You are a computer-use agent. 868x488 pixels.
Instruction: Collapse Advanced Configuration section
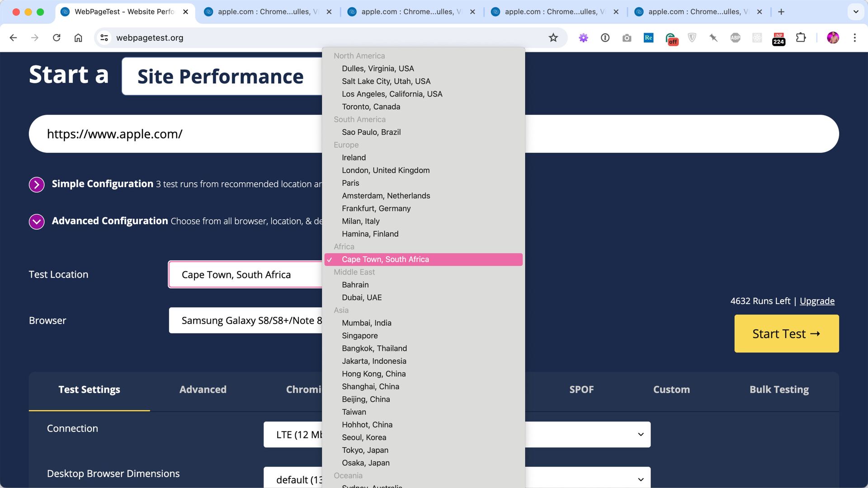[37, 221]
